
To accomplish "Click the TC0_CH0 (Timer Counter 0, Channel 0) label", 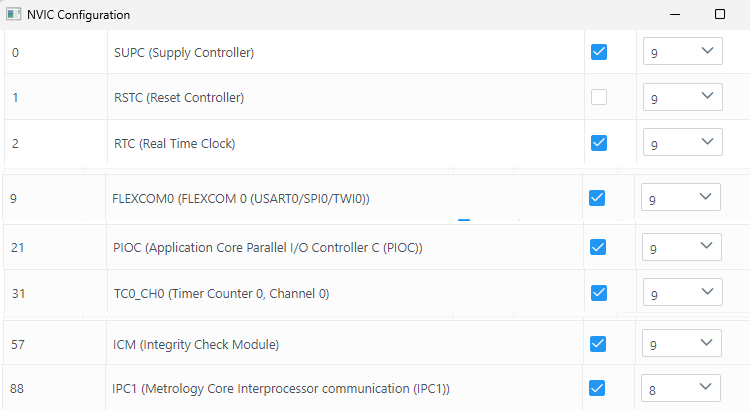I will 221,294.
